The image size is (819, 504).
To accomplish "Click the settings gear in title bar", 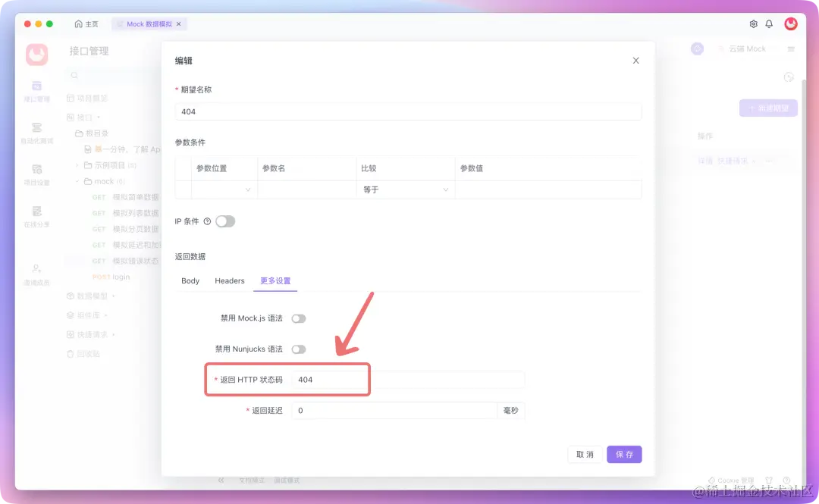I will (x=753, y=24).
